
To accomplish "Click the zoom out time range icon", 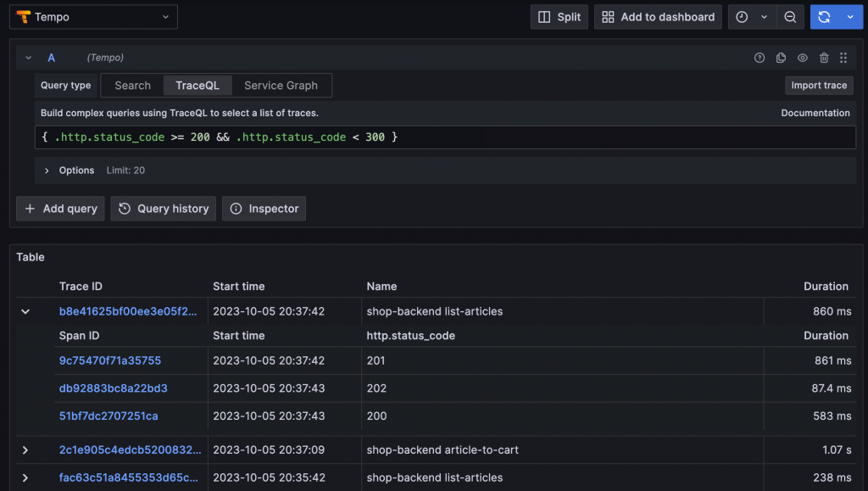I will 790,17.
